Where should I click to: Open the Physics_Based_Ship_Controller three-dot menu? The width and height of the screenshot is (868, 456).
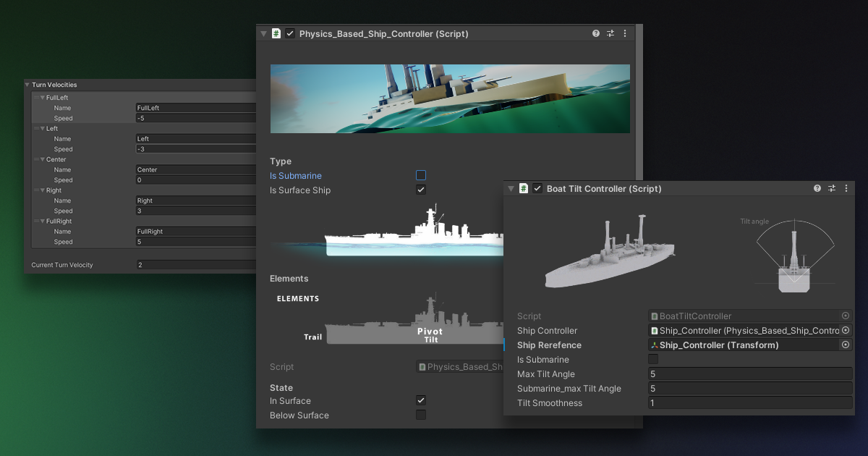coord(625,33)
